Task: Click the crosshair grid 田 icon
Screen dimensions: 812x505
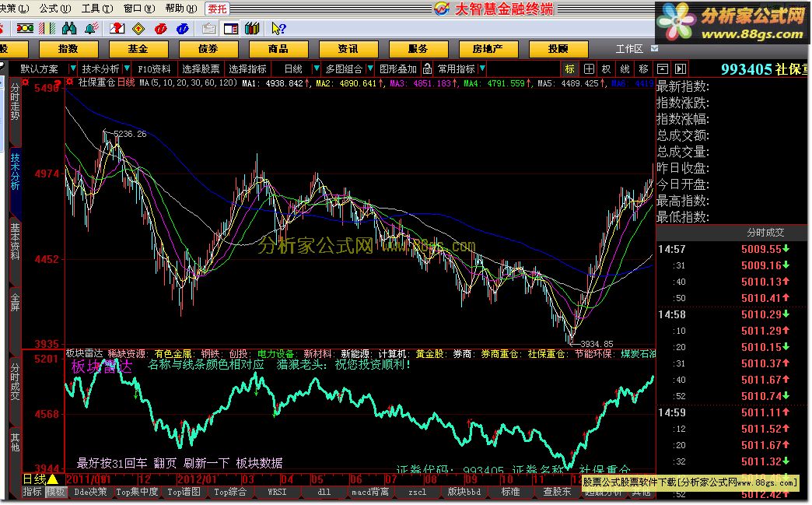Action: click(x=589, y=69)
